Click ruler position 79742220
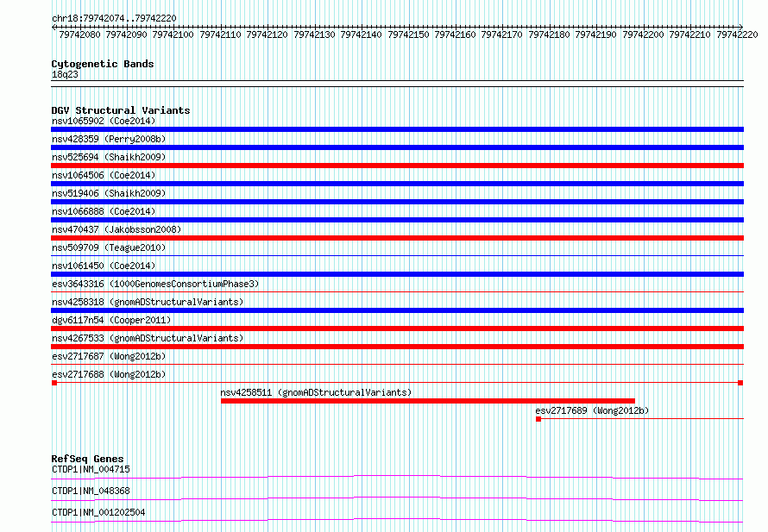The width and height of the screenshot is (768, 532). click(737, 34)
